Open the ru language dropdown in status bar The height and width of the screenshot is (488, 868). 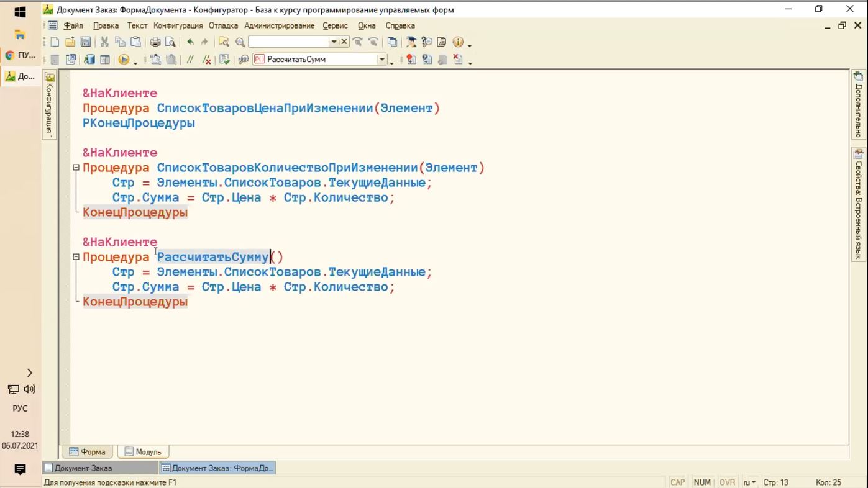click(x=749, y=482)
